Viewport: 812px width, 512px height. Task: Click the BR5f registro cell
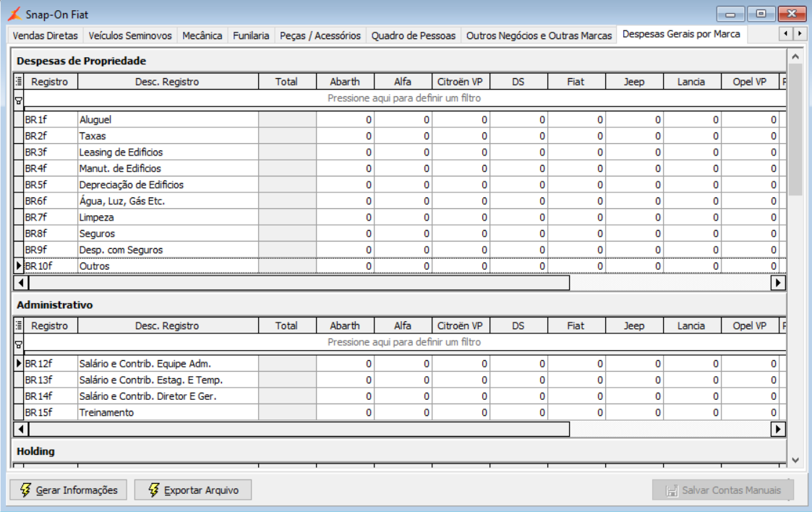click(x=51, y=185)
